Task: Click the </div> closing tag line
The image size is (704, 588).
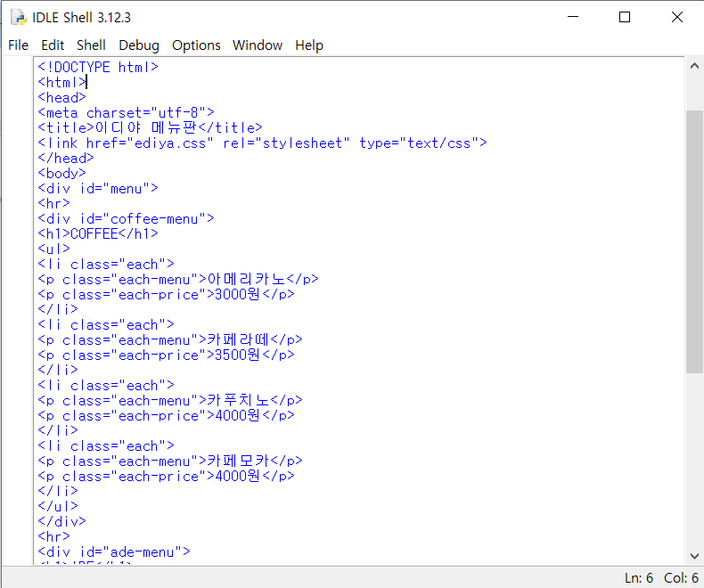Action: coord(62,522)
